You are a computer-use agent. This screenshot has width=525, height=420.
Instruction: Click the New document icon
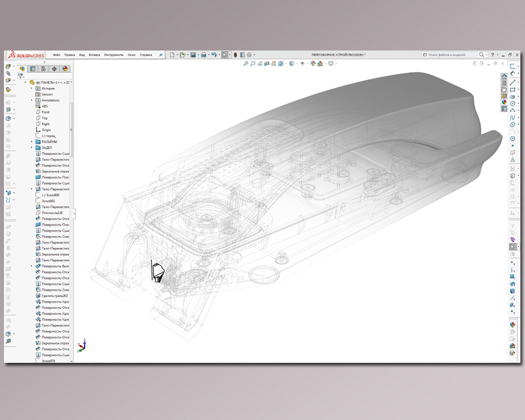coord(171,55)
